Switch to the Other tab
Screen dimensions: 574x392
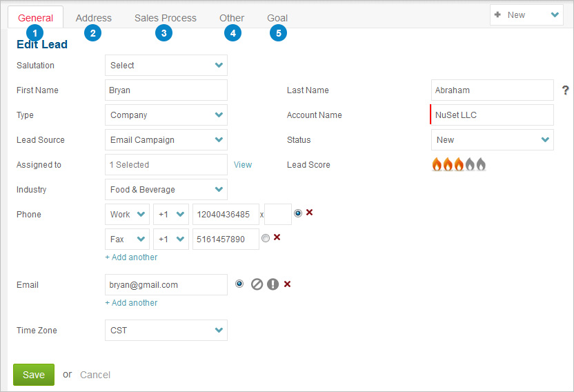pos(232,18)
